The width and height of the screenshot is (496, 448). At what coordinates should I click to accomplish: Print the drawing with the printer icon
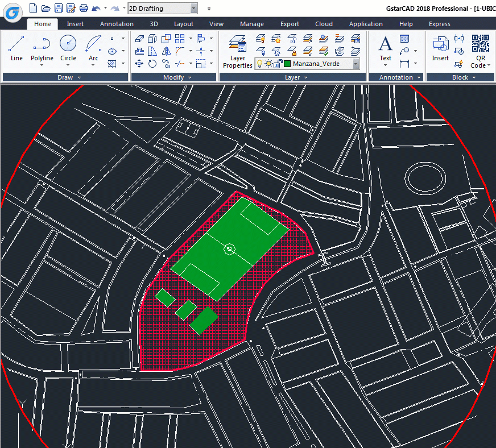(84, 8)
